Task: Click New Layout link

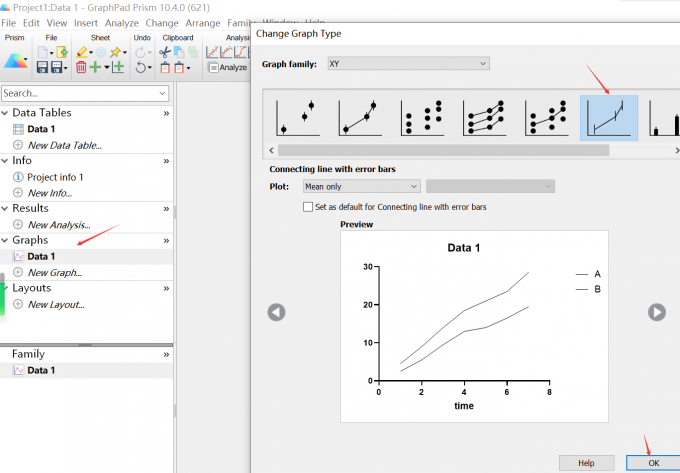Action: click(56, 304)
